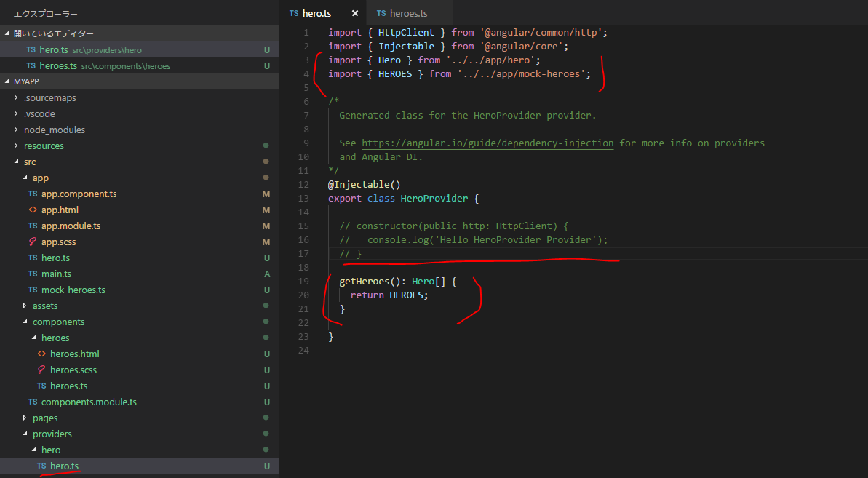This screenshot has width=868, height=478.
Task: Click HTML icon of heroes.html
Action: tap(41, 354)
